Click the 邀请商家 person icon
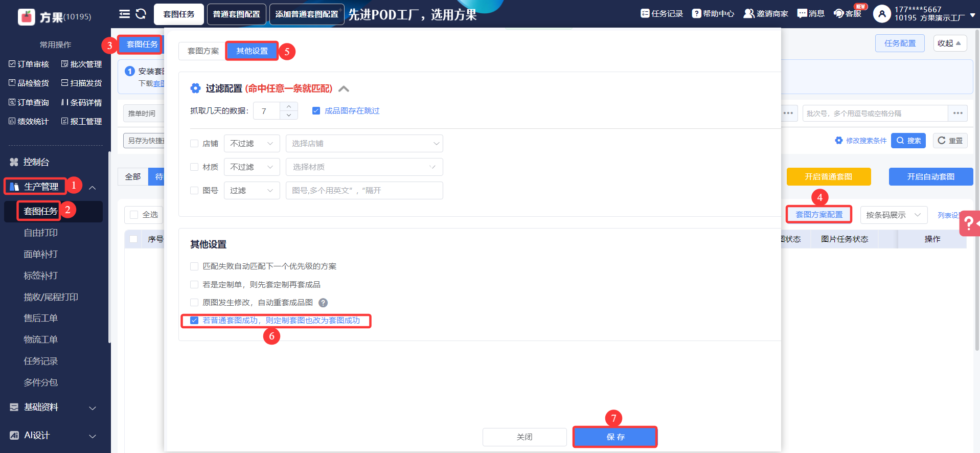Viewport: 980px width, 453px height. 749,13
